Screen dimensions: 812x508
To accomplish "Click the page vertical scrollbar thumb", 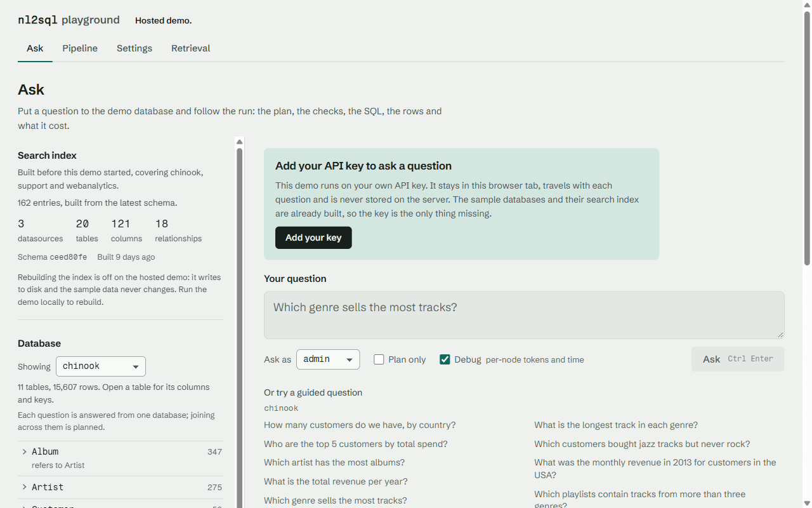I will point(807,138).
